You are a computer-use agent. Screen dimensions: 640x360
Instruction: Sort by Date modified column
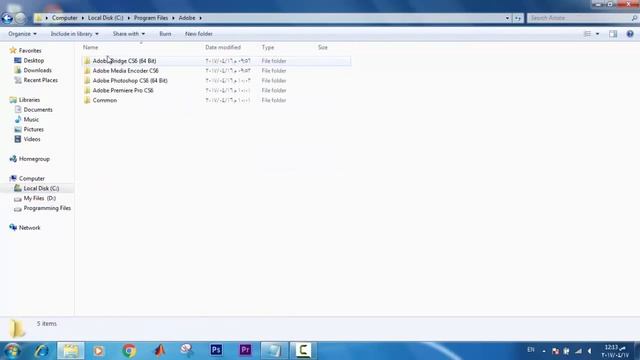coord(223,47)
